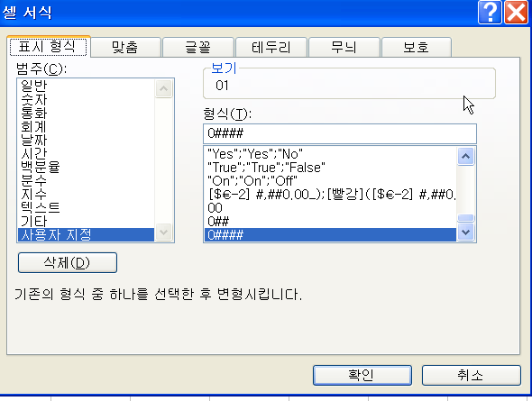The height and width of the screenshot is (401, 532).
Task: Click category list scroll down arrow
Action: [x=163, y=232]
